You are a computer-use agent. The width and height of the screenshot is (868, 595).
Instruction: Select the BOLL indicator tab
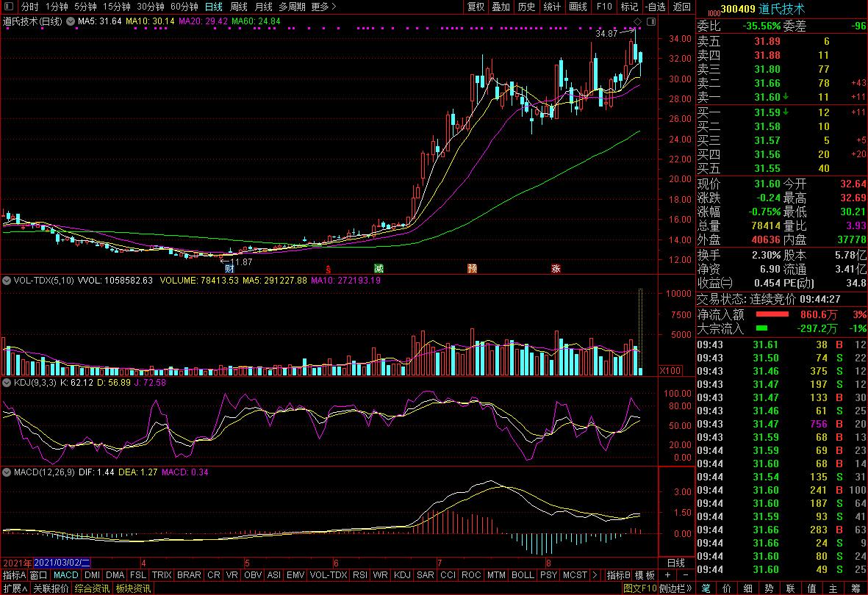coord(522,575)
